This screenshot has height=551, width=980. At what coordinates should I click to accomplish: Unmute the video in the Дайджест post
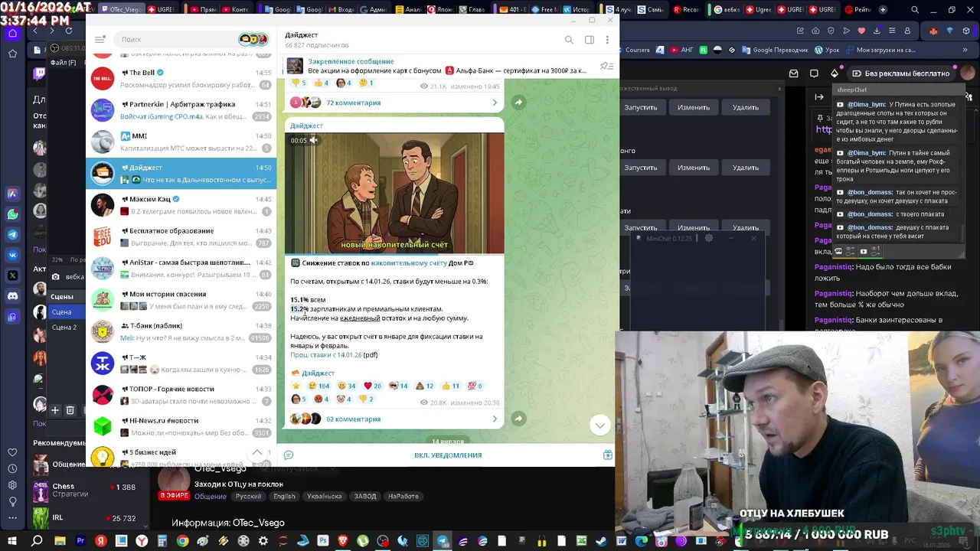point(312,140)
